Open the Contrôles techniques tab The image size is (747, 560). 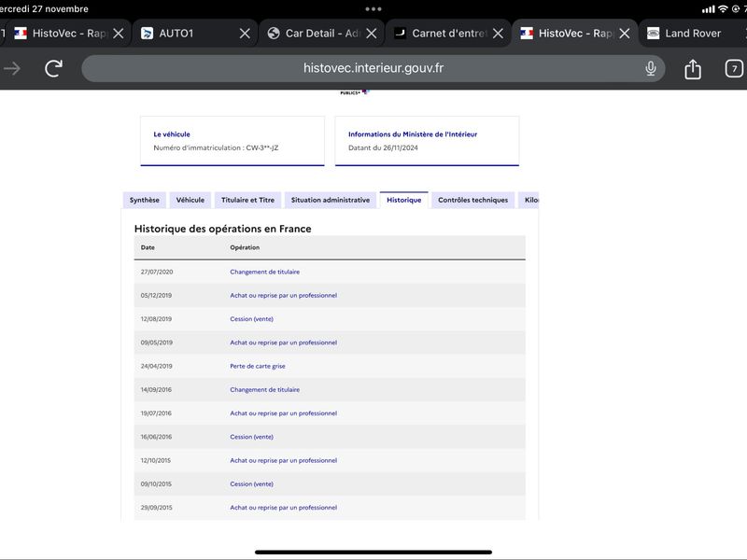472,200
